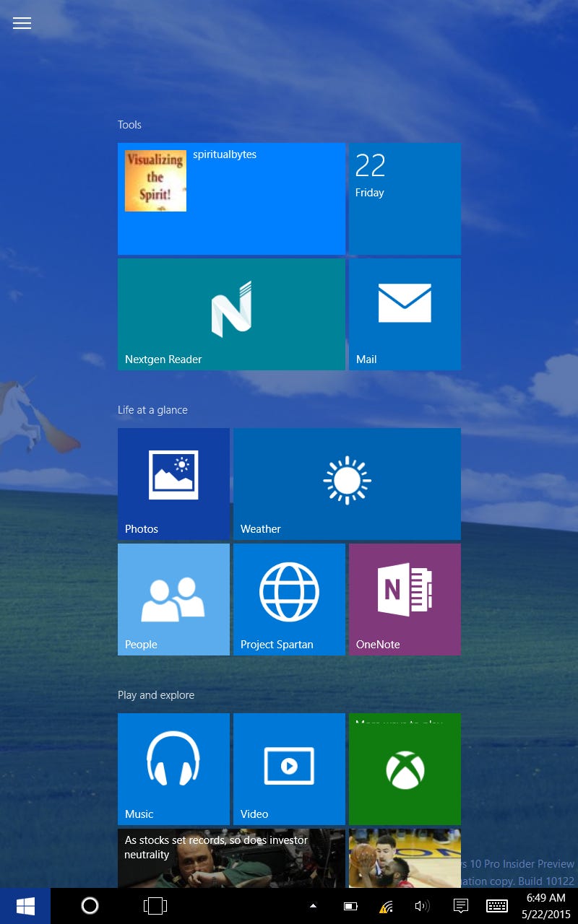Image resolution: width=578 pixels, height=924 pixels.
Task: Launch the Music app
Action: click(x=173, y=769)
